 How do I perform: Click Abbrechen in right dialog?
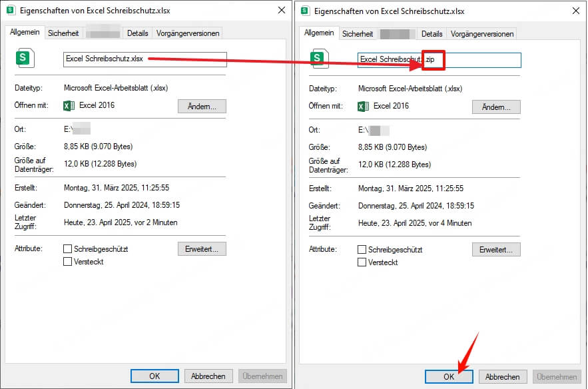click(503, 376)
